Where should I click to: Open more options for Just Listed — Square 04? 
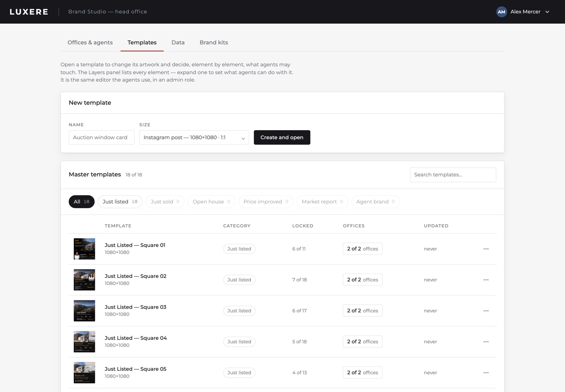(486, 342)
